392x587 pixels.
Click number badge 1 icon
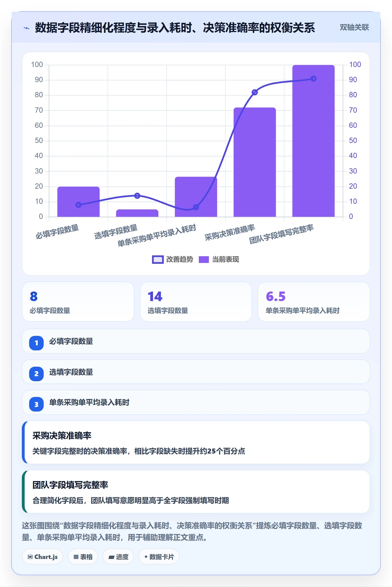click(x=36, y=343)
